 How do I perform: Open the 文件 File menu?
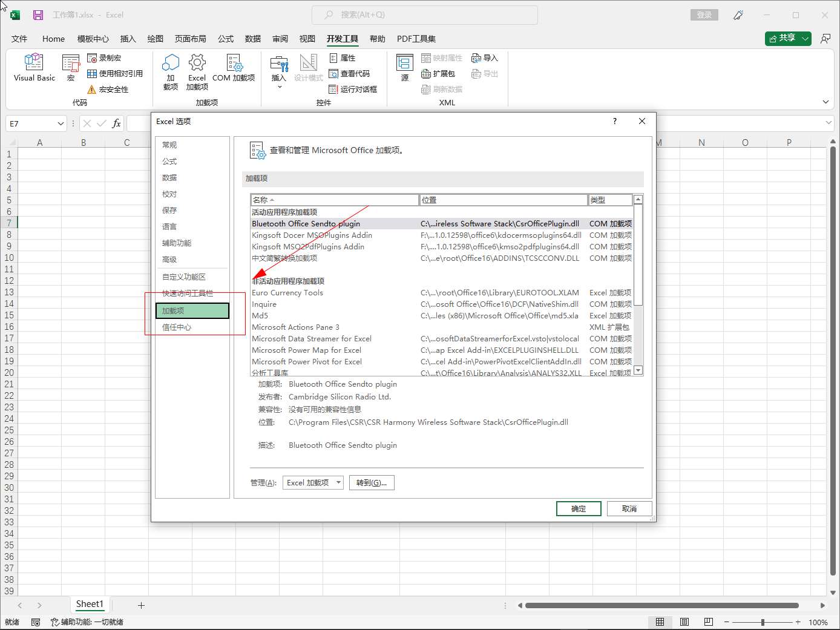(x=19, y=39)
